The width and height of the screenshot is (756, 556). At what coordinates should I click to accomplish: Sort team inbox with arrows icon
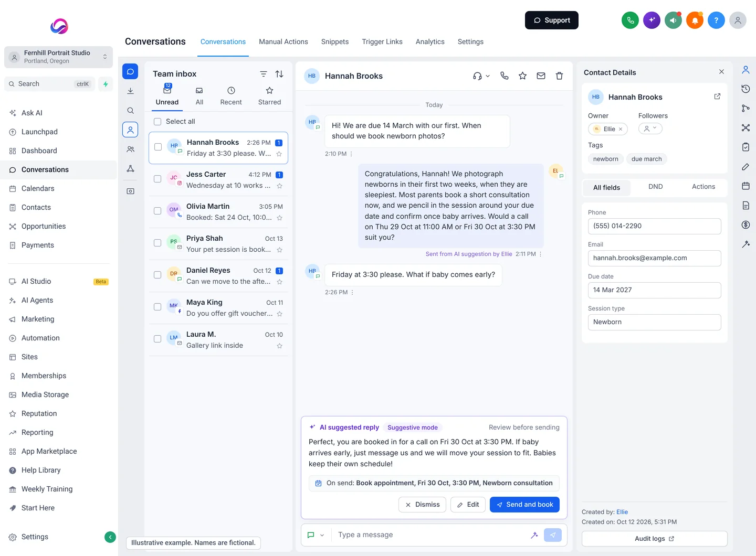coord(279,74)
